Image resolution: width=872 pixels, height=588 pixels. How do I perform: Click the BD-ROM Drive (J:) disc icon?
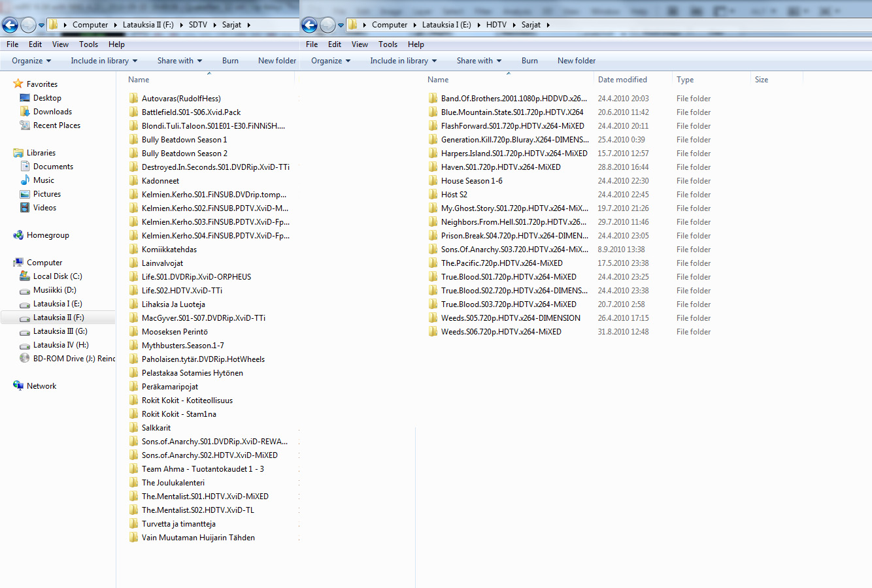click(25, 359)
